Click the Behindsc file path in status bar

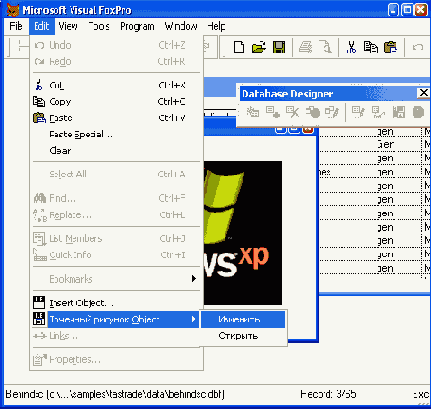[x=115, y=394]
